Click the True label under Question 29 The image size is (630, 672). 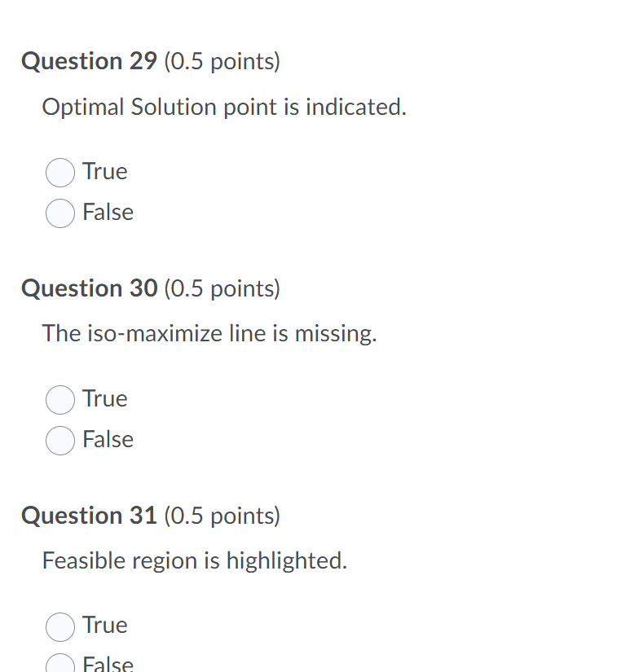(x=104, y=172)
